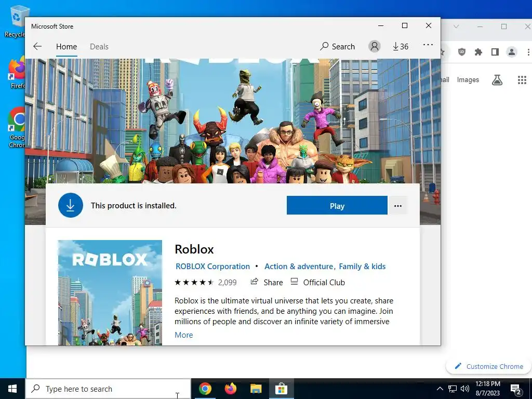
Task: Select the Recycle Bin desktop icon
Action: coord(15,22)
